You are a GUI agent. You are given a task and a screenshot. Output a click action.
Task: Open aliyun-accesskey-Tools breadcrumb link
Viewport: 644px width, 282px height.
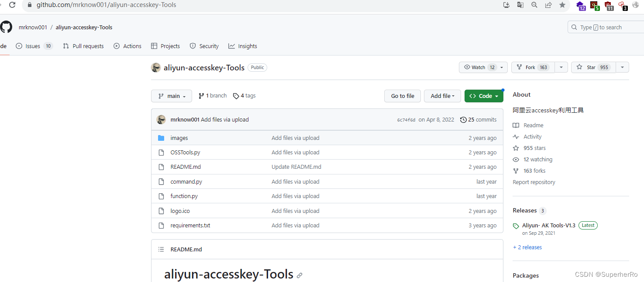pos(84,27)
